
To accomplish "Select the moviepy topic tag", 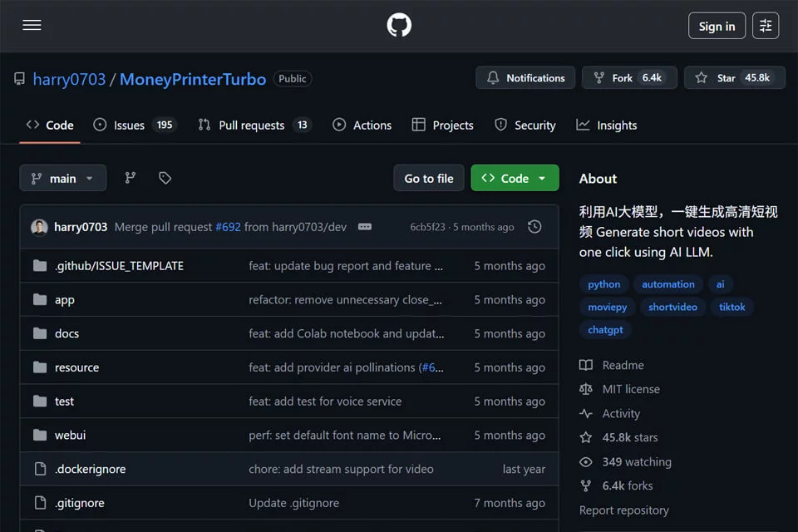I will (x=607, y=307).
